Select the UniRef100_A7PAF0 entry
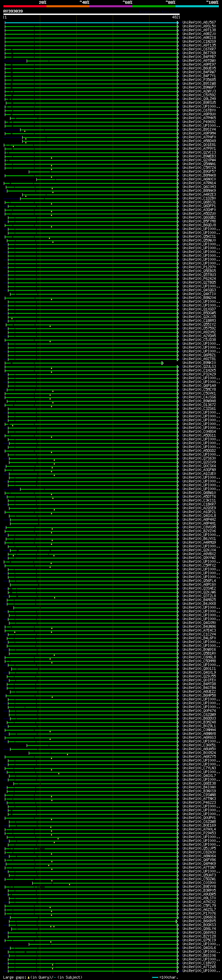This screenshot has width=222, height=980. pyautogui.click(x=199, y=137)
